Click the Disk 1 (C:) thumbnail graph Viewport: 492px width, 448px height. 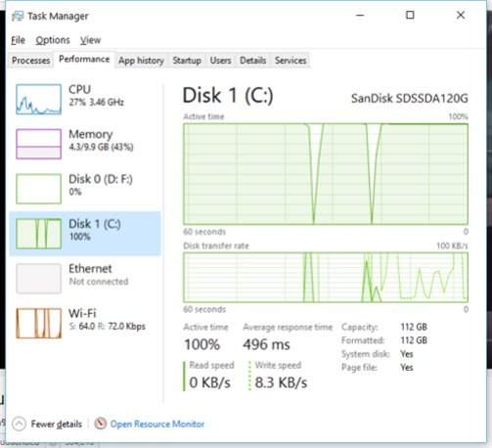pos(38,234)
